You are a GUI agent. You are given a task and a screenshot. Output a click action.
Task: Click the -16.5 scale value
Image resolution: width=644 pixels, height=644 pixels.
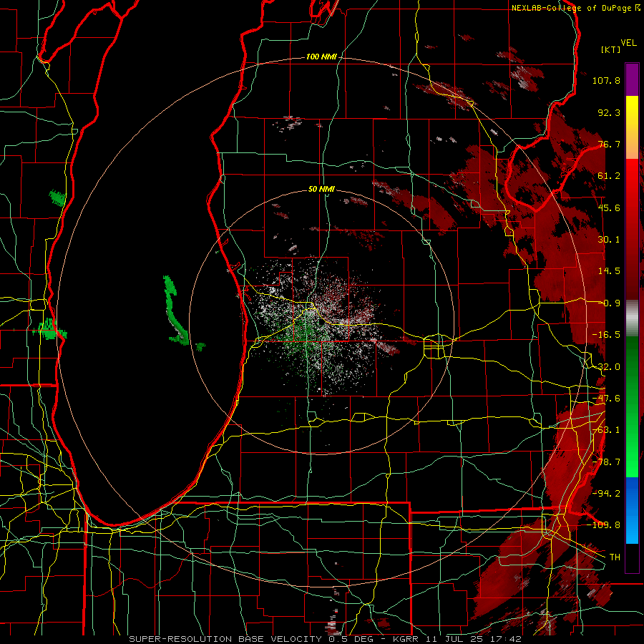606,335
